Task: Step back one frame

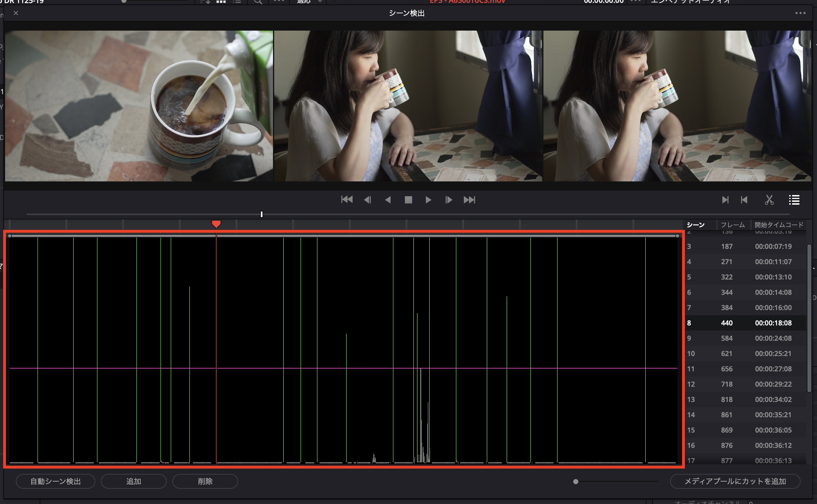Action: point(367,200)
